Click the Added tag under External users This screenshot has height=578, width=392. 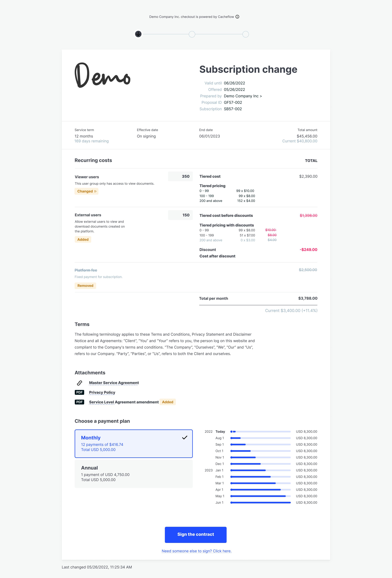(x=83, y=240)
